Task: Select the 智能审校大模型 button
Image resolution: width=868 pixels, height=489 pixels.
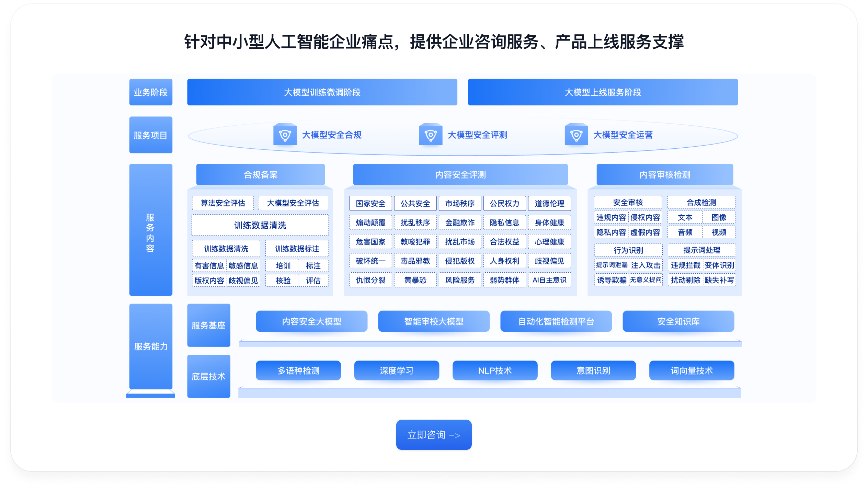Action: click(433, 321)
